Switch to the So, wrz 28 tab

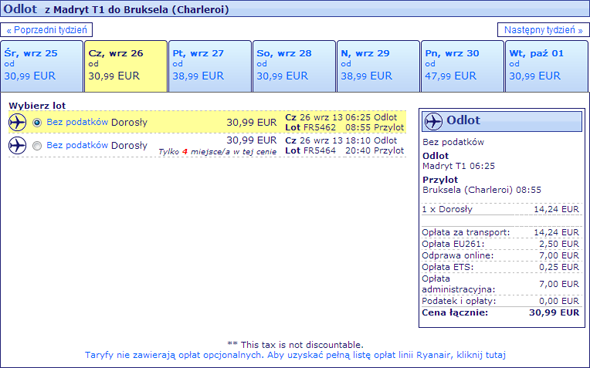(294, 66)
